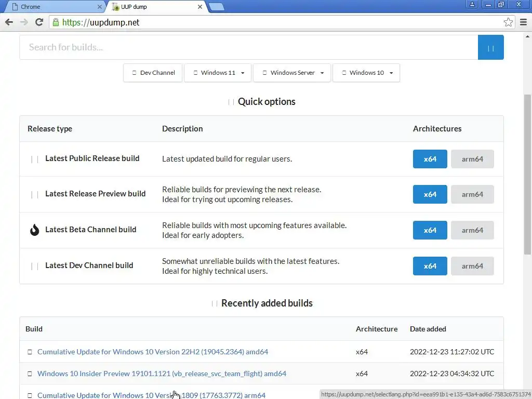Choose x64 for Latest Release Preview build
This screenshot has width=532, height=399.
(x=430, y=194)
